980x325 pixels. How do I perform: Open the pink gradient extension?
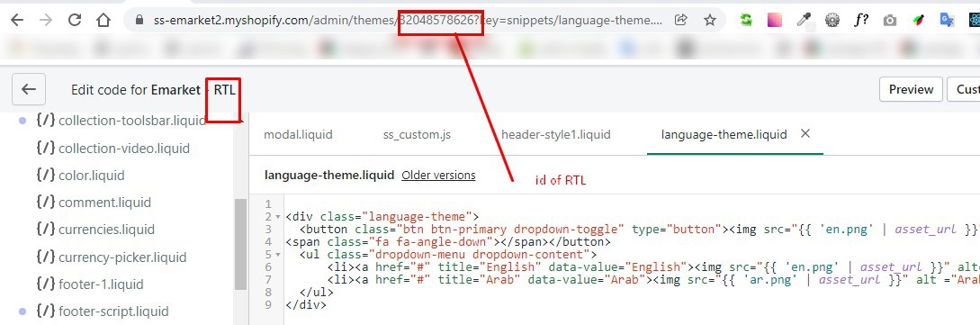(x=775, y=20)
